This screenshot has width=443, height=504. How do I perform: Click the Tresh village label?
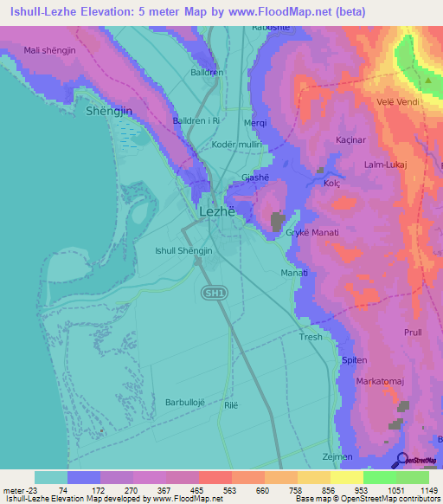pyautogui.click(x=311, y=337)
